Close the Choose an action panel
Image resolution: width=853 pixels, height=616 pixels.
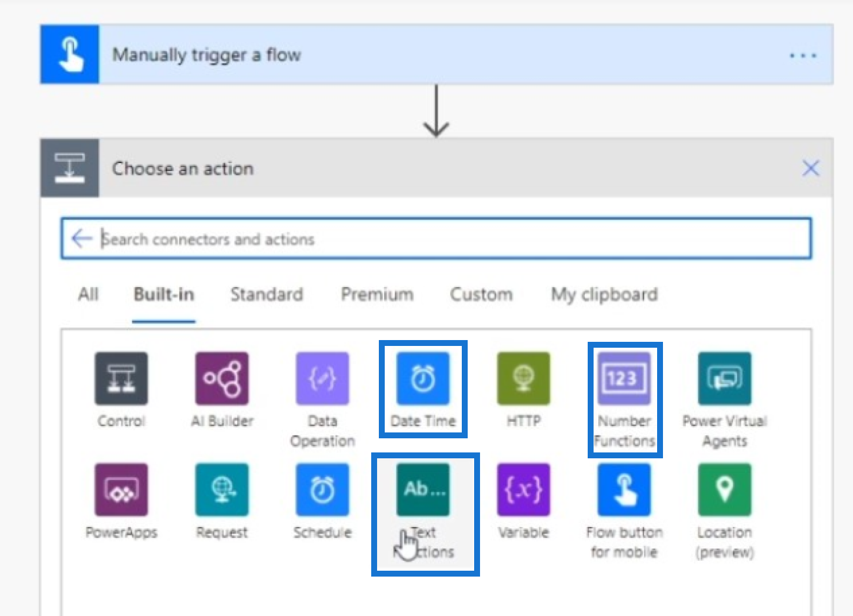(x=811, y=168)
